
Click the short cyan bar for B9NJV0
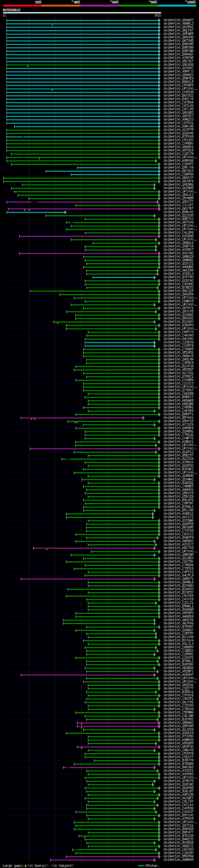point(36,212)
